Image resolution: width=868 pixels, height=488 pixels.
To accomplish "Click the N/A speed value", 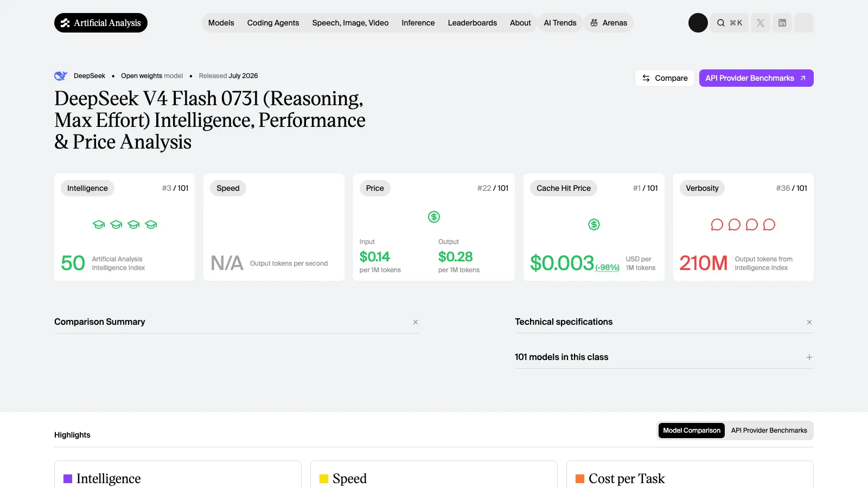I will click(x=227, y=263).
